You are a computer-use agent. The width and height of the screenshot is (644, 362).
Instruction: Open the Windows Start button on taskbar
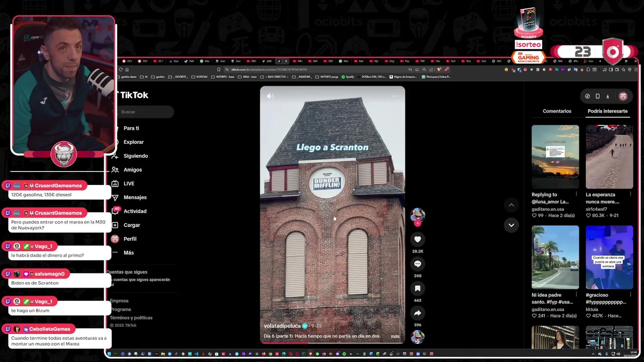click(x=109, y=354)
